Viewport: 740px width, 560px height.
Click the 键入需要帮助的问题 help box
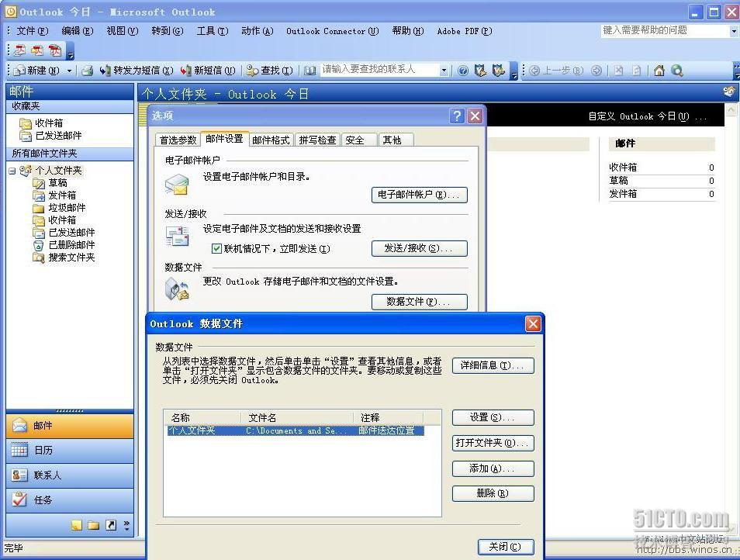(x=665, y=31)
